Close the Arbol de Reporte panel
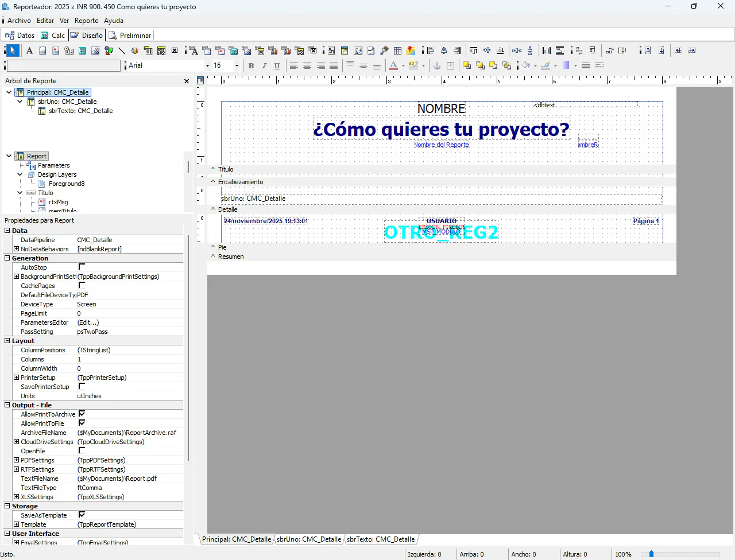Screen dimensions: 735x560 click(187, 81)
